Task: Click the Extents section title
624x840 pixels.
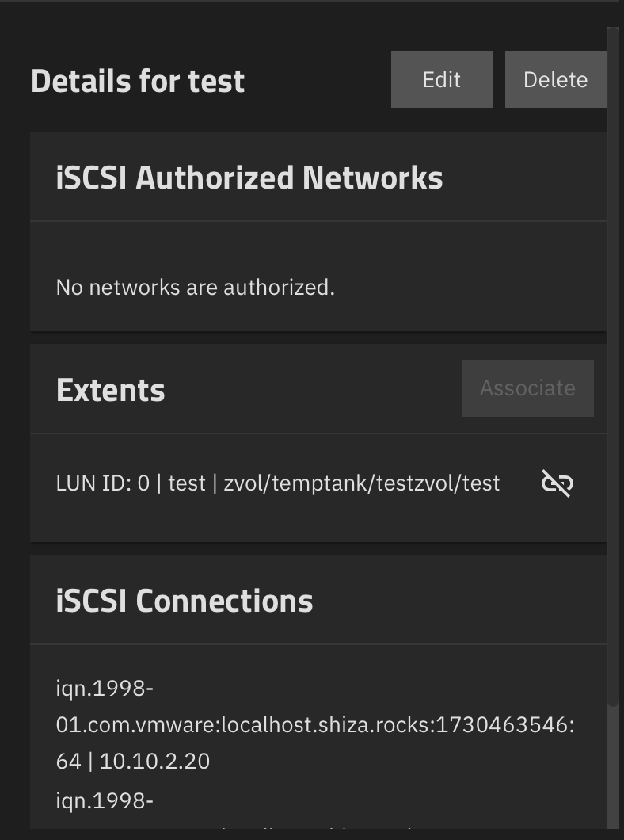Action: (x=110, y=389)
